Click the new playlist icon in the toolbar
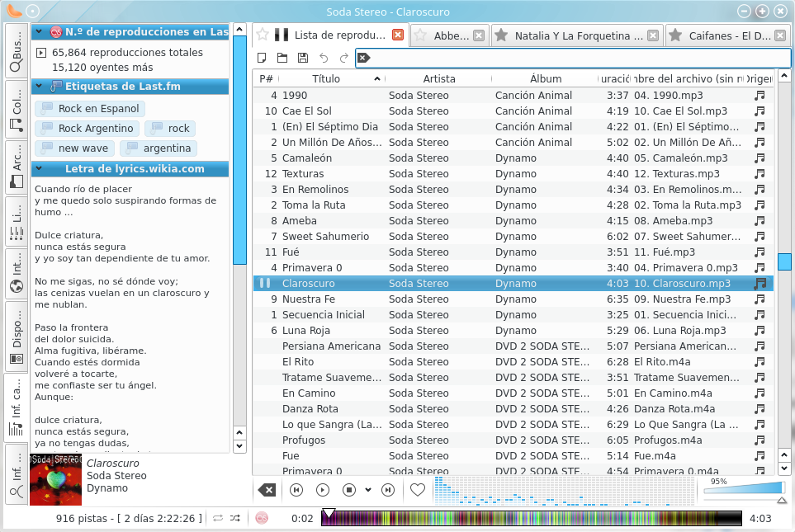This screenshot has height=532, width=795. pos(262,58)
